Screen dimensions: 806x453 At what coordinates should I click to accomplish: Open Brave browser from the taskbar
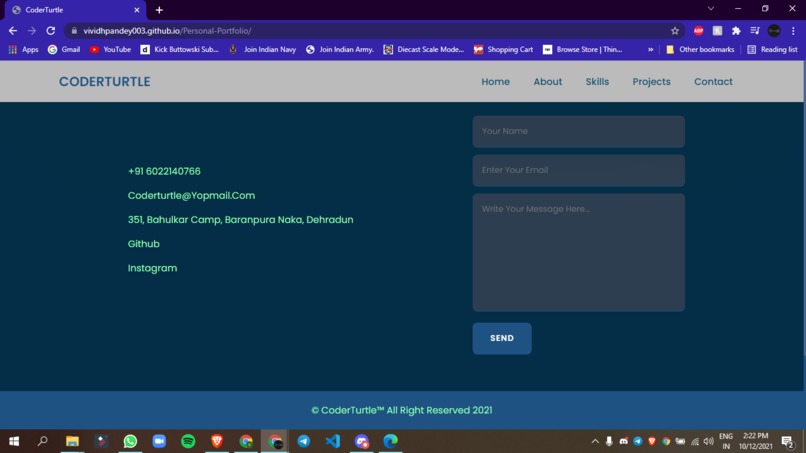click(217, 441)
